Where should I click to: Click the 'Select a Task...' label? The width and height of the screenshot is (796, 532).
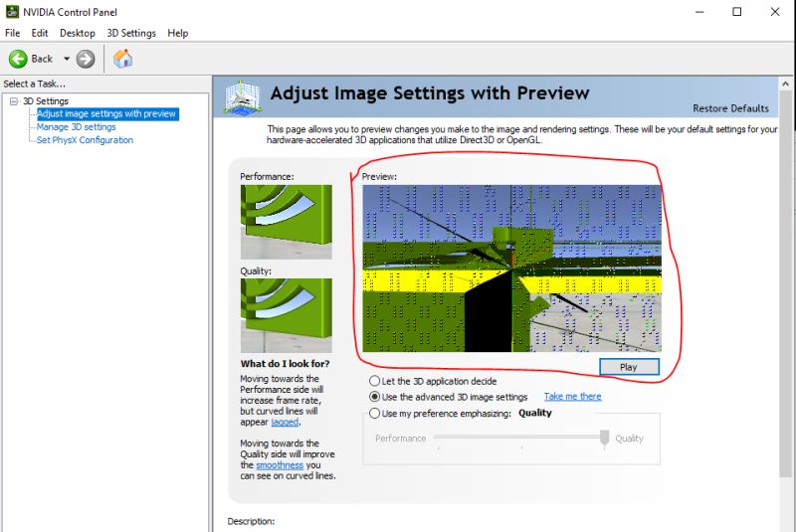[x=35, y=84]
